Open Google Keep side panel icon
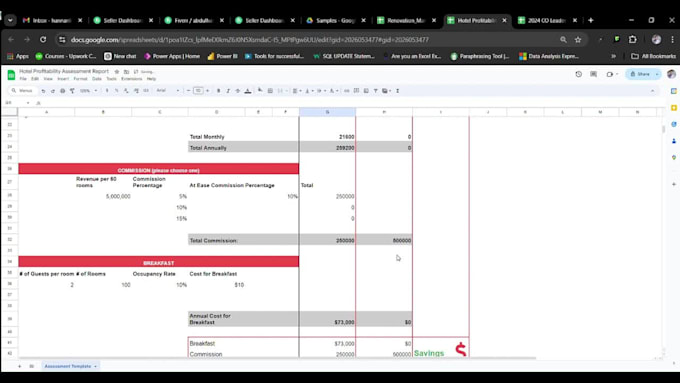Image resolution: width=680 pixels, height=383 pixels. tap(673, 108)
